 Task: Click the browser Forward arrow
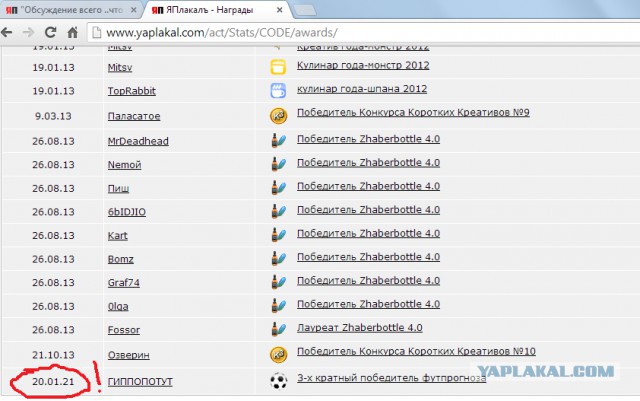click(x=28, y=32)
